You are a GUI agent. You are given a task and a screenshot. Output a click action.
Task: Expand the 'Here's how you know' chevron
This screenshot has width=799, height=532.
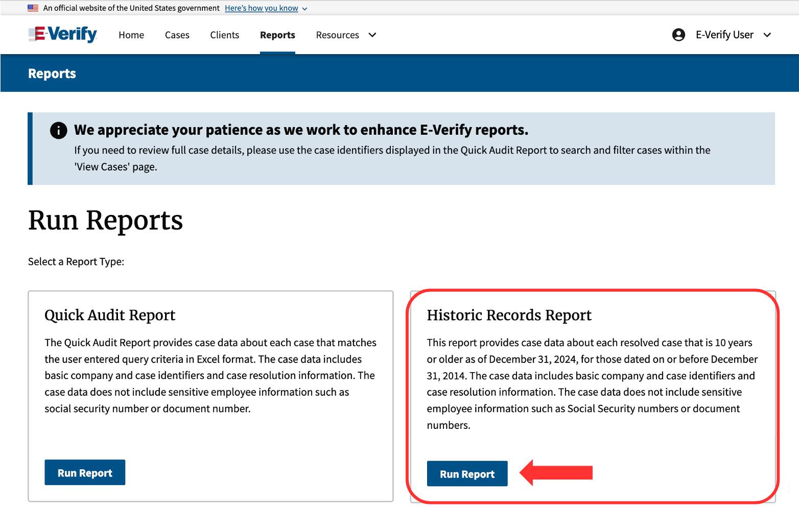click(x=305, y=9)
